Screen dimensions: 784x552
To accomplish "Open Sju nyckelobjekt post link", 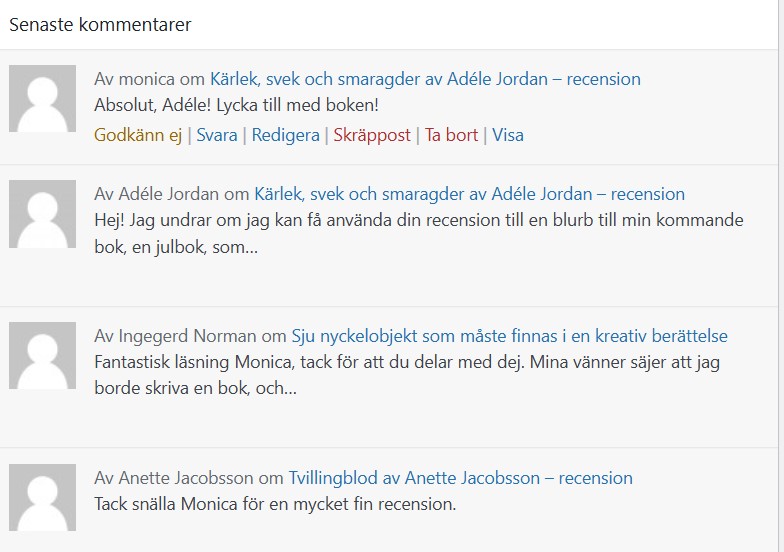I will click(510, 336).
